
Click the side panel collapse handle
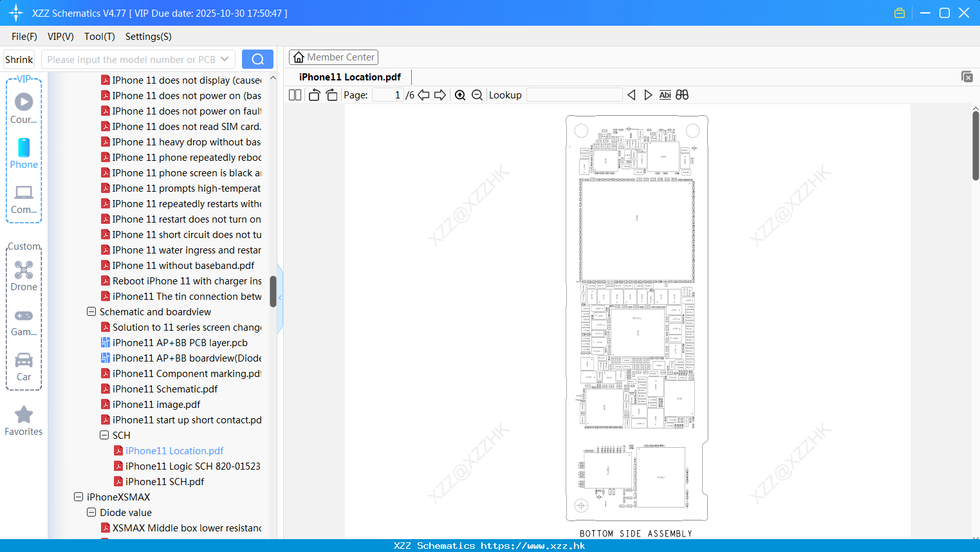tap(280, 298)
